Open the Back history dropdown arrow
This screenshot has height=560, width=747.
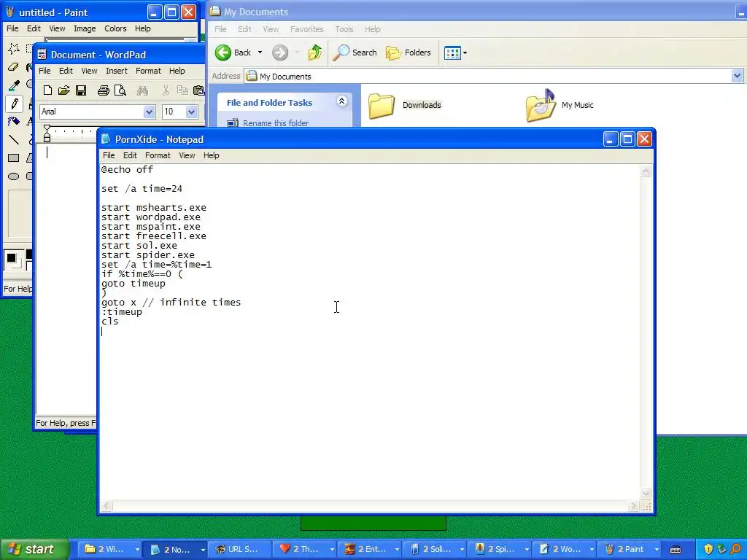[260, 52]
